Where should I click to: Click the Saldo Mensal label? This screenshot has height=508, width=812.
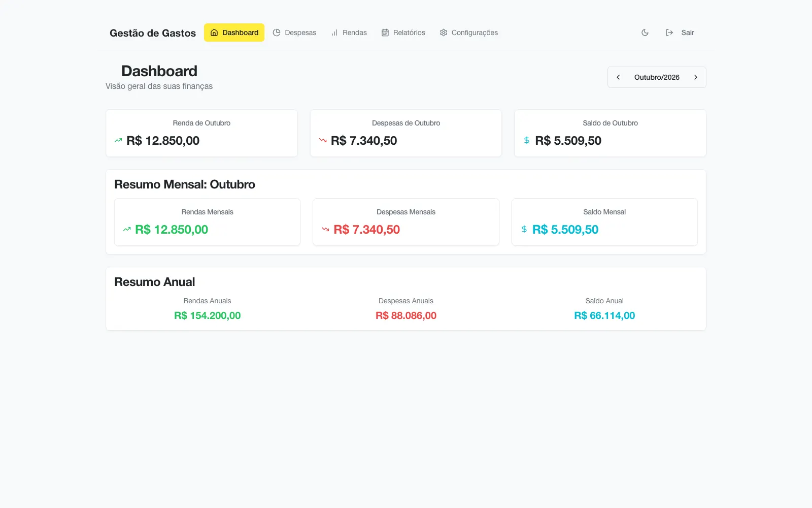(604, 212)
